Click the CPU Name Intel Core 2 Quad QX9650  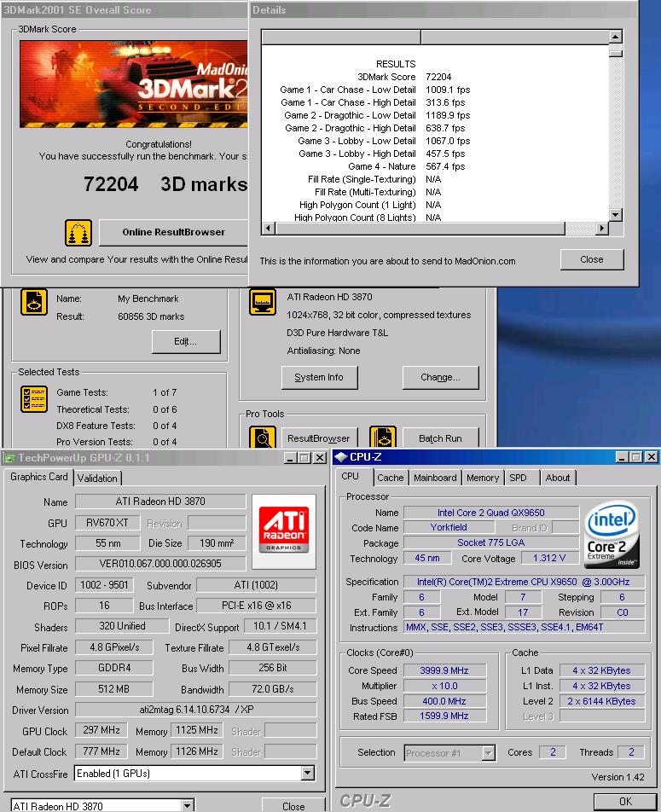(491, 513)
